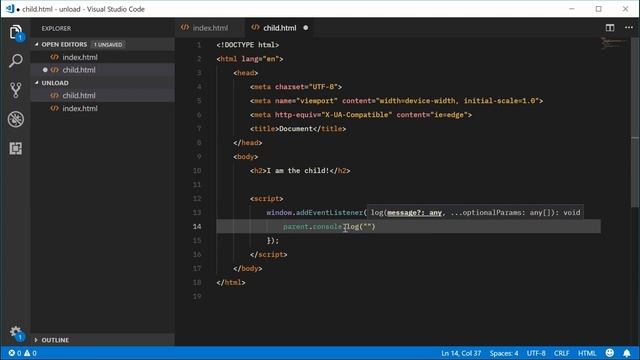
Task: Click the unsaved dot on child.html tab
Action: coord(306,28)
